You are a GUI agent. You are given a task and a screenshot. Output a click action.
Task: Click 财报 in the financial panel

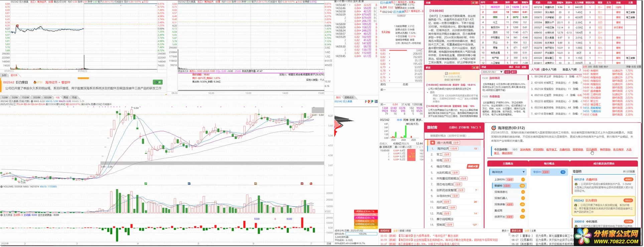pos(412,120)
